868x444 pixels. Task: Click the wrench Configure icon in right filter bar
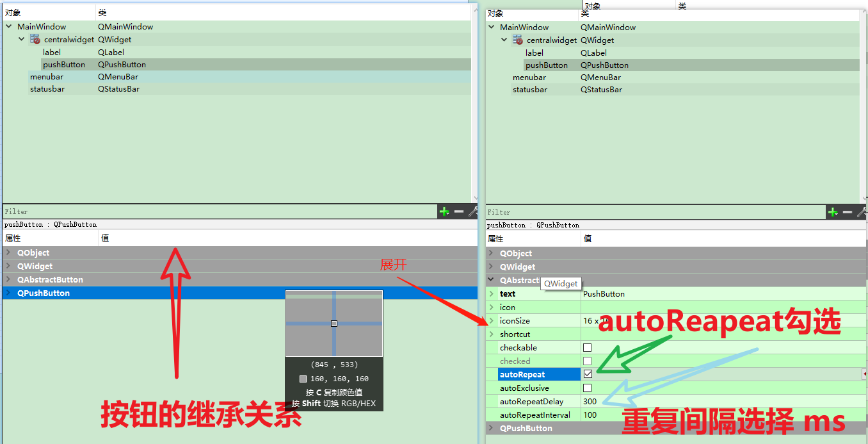[861, 211]
